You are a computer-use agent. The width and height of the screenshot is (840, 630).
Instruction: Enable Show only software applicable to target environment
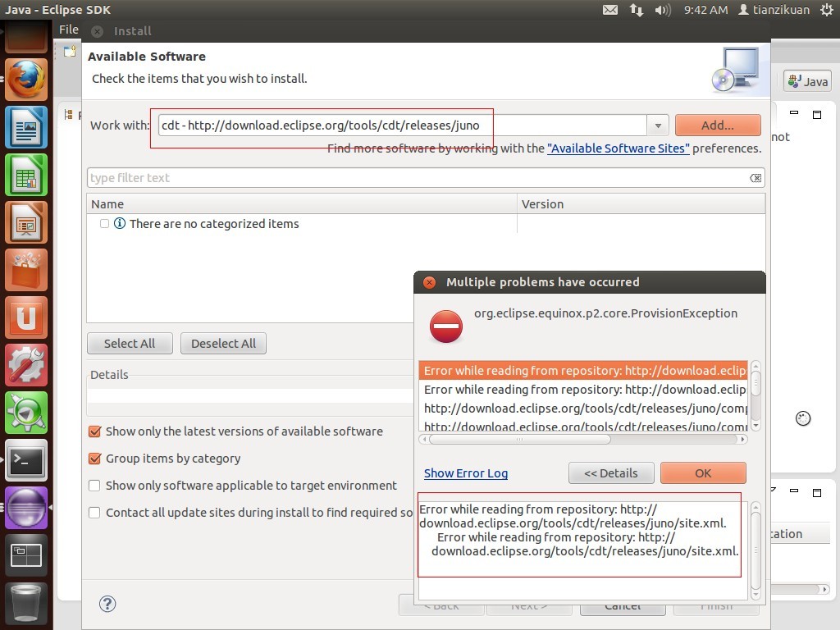coord(94,486)
